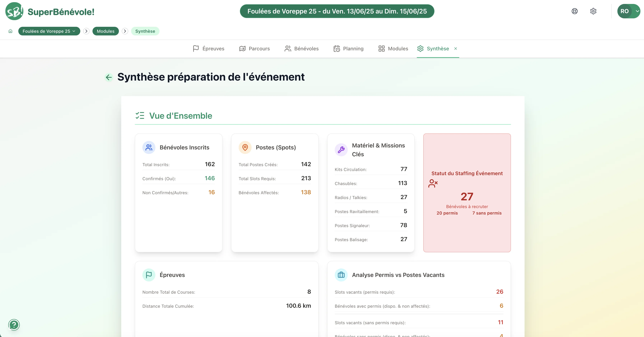Click the Radios / Talkies row label
This screenshot has width=644, height=337.
[351, 198]
